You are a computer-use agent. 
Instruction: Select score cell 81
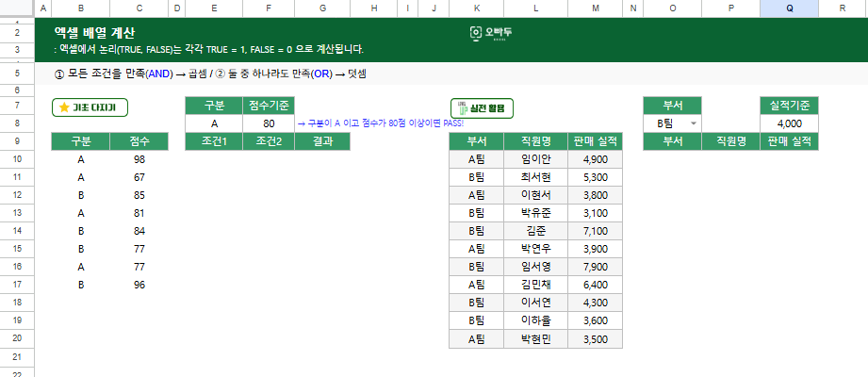(x=139, y=213)
